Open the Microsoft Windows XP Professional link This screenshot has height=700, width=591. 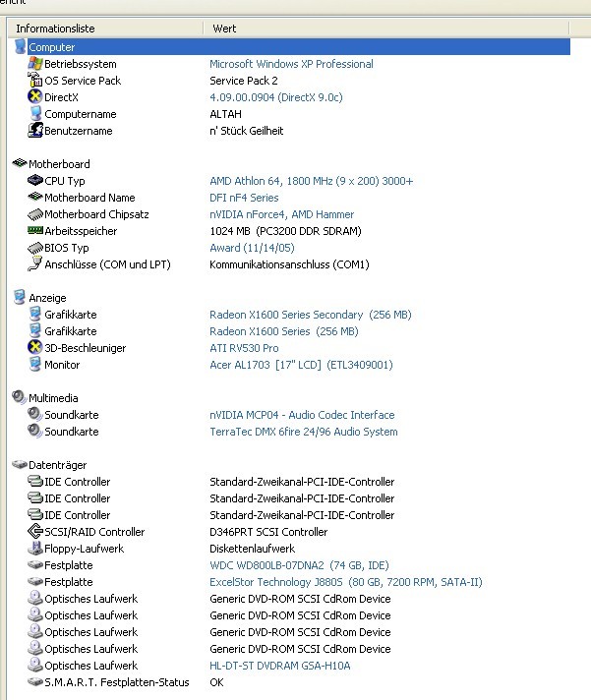pyautogui.click(x=291, y=64)
